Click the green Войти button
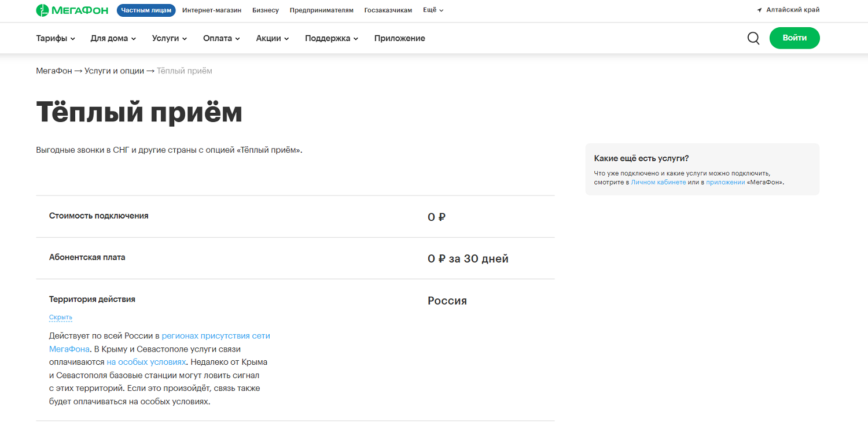868x429 pixels. pyautogui.click(x=795, y=38)
